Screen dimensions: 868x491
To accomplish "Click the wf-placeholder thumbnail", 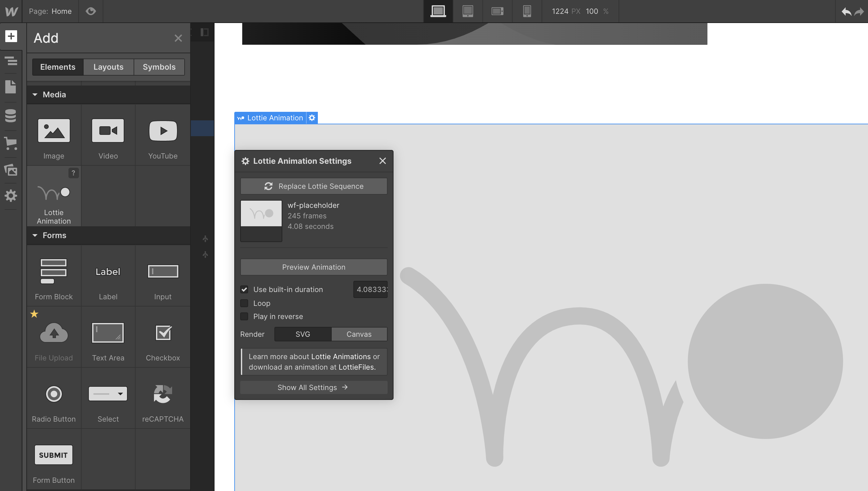I will [x=261, y=221].
